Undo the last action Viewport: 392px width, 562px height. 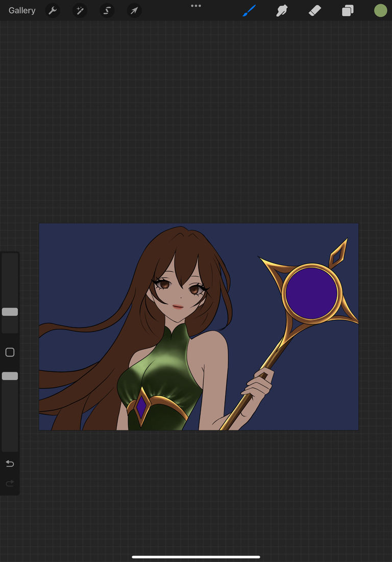tap(10, 464)
